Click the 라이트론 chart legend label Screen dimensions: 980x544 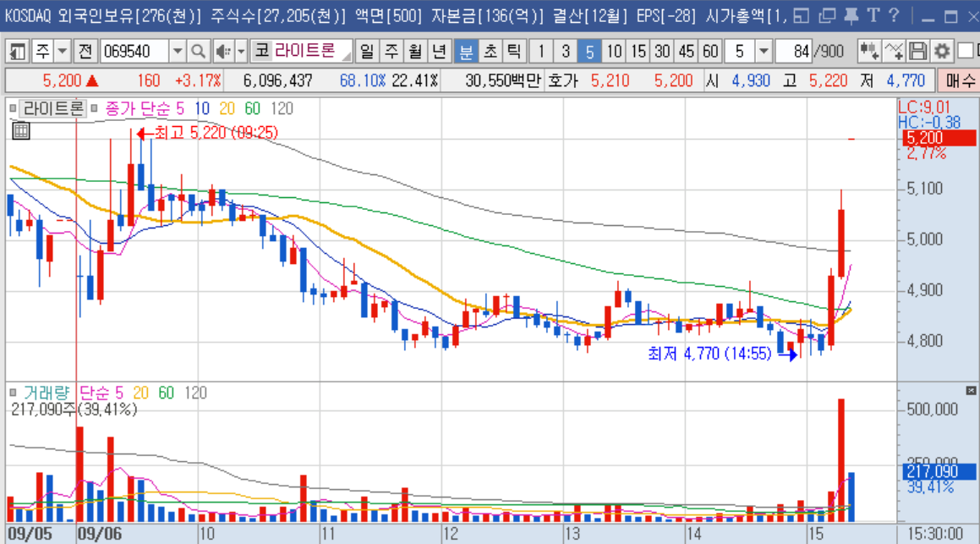click(x=52, y=109)
